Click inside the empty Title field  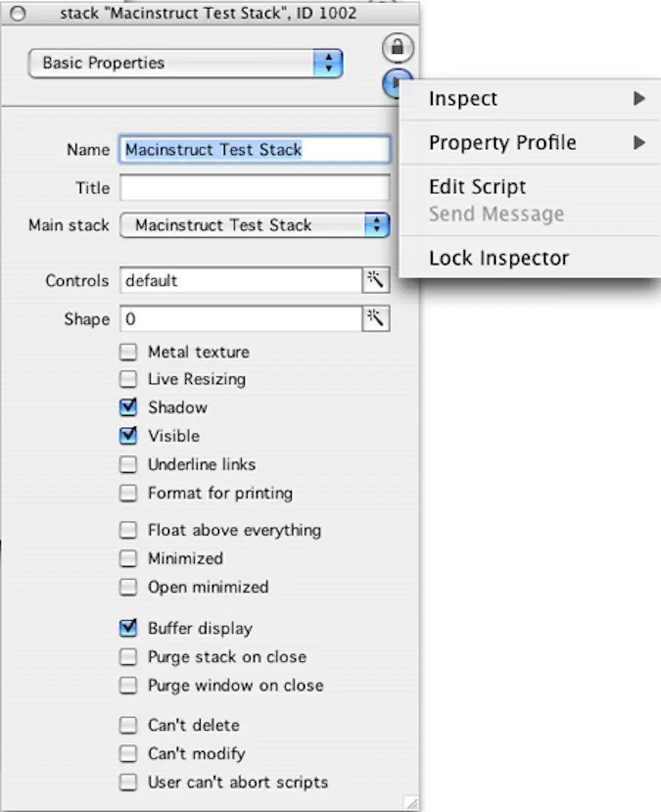255,188
